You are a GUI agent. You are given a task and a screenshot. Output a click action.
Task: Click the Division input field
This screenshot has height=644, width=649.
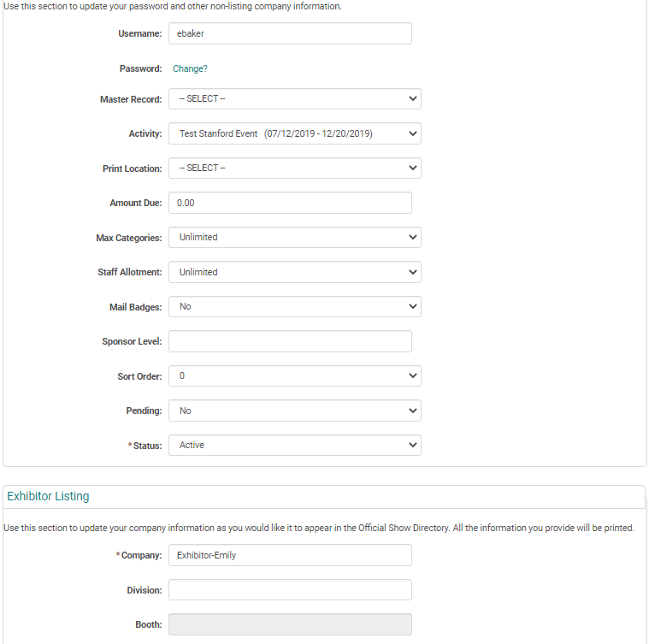coord(290,590)
